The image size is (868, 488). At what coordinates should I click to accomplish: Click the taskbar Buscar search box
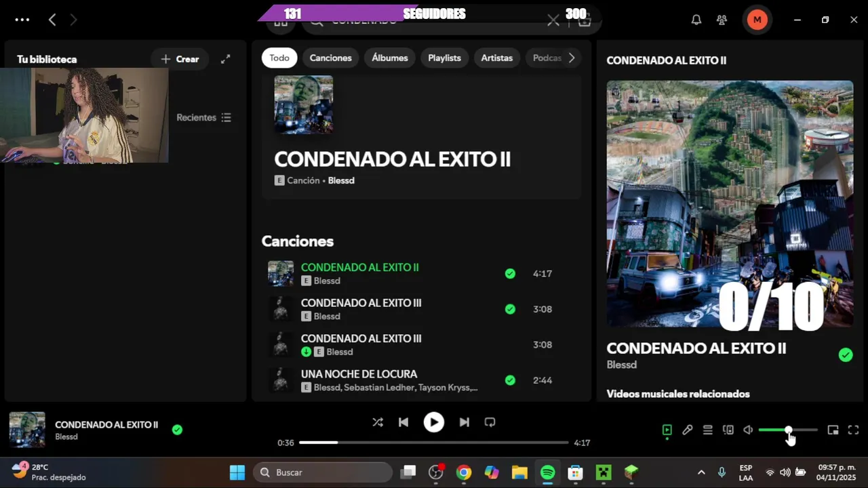pyautogui.click(x=323, y=472)
